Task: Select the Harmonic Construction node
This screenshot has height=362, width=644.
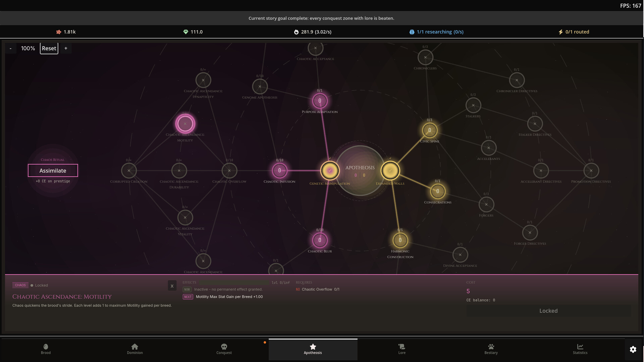Action: coord(400,240)
